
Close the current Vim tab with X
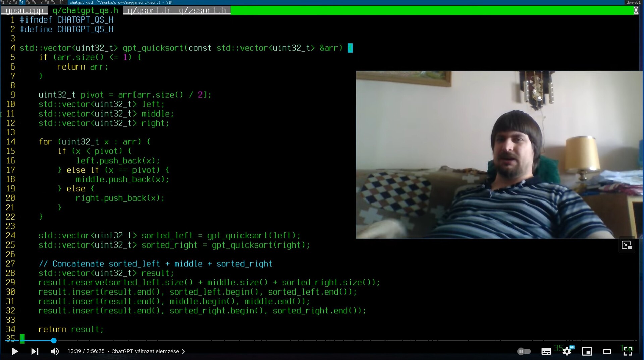(636, 10)
